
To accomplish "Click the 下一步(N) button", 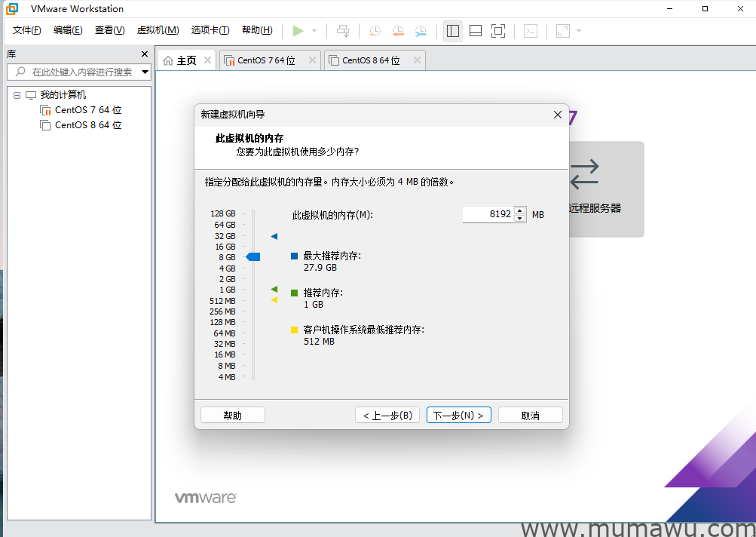I will (x=458, y=414).
